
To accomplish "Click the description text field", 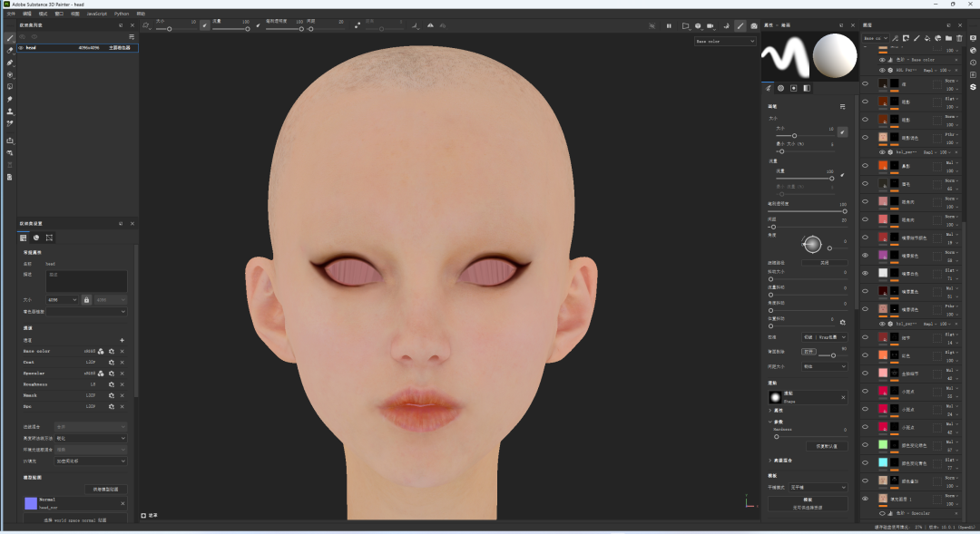I will pyautogui.click(x=86, y=282).
